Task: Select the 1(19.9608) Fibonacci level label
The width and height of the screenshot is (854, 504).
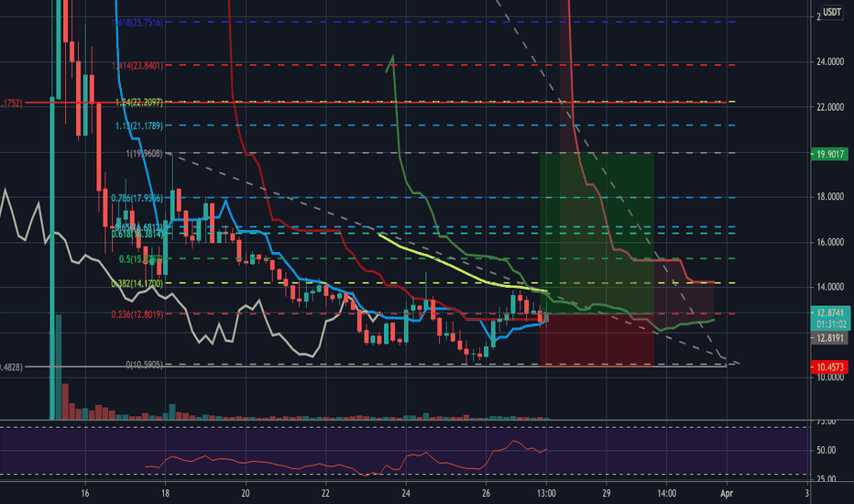Action: coord(145,154)
